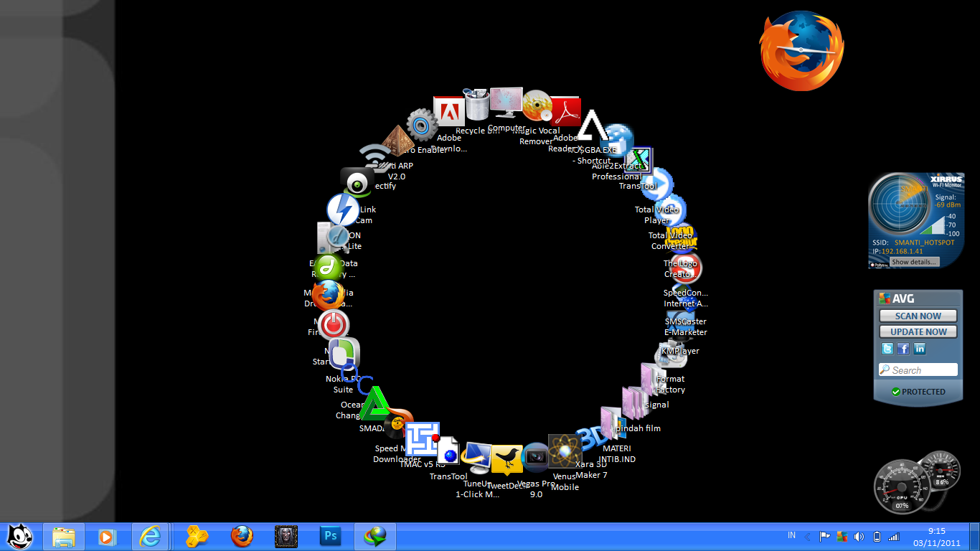
Task: Open Internet Download Manager taskbar icon
Action: (x=374, y=536)
